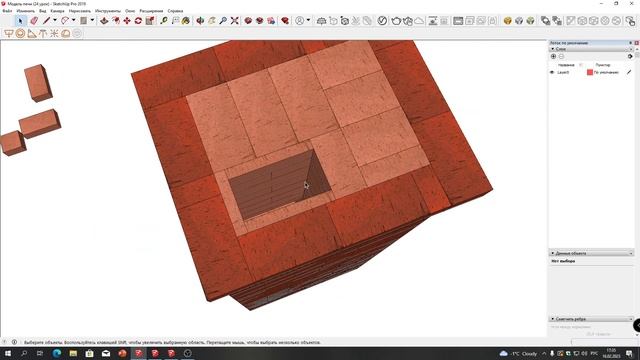Click the Windows Start button
Screen dimensions: 640x360
click(7, 353)
